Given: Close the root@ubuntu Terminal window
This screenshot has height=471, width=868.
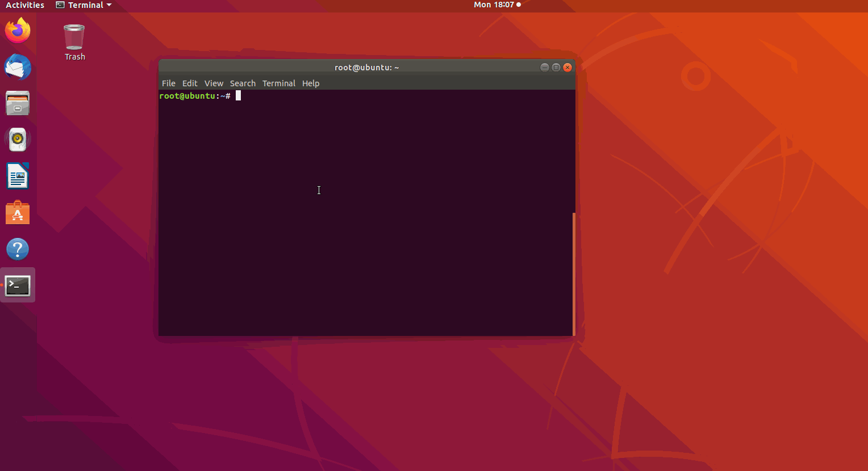Looking at the screenshot, I should click(x=567, y=68).
